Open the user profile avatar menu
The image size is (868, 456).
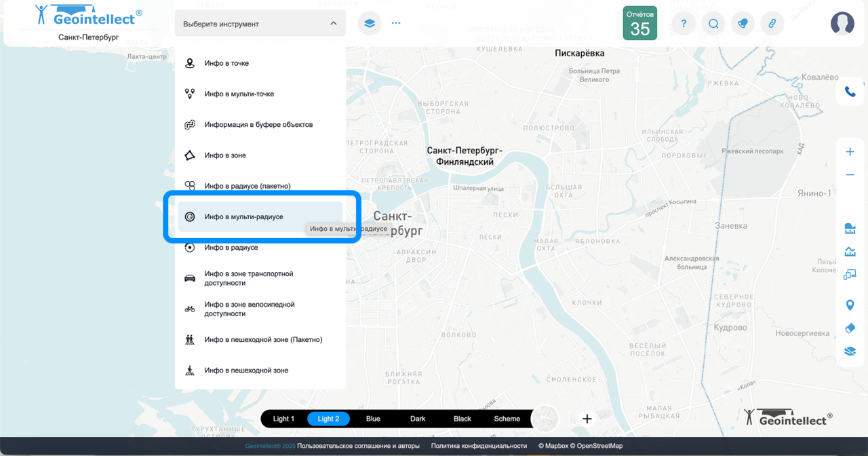coord(842,24)
